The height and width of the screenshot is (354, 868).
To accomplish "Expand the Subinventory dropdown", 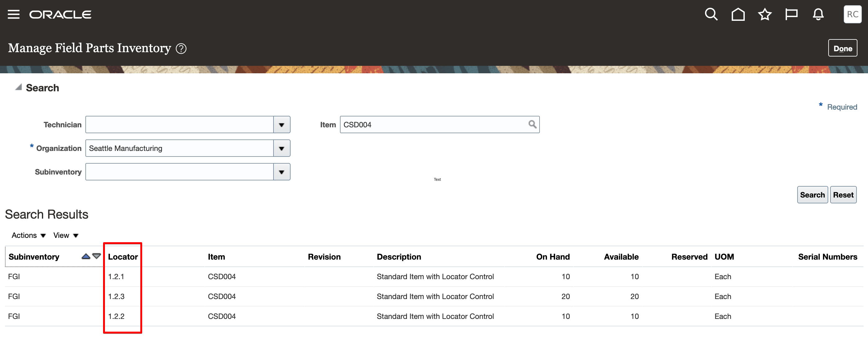I will click(282, 172).
